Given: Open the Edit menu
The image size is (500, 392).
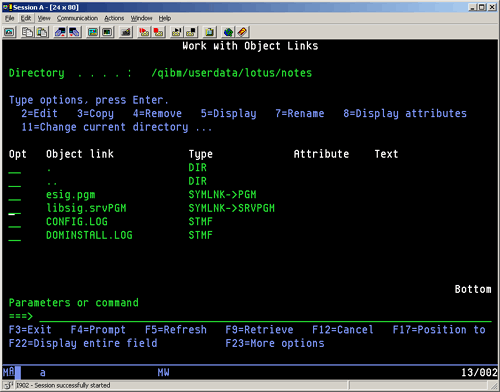Looking at the screenshot, I should 26,18.
